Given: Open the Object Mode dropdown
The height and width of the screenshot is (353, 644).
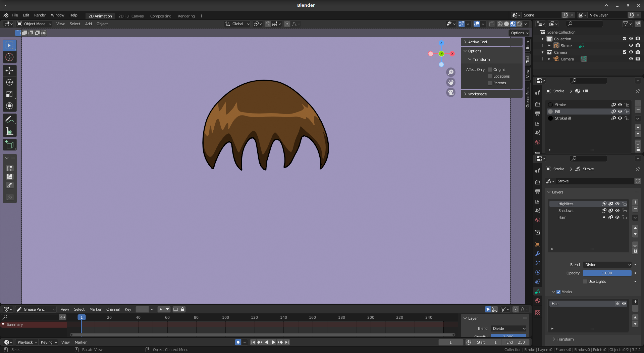Looking at the screenshot, I should [34, 24].
